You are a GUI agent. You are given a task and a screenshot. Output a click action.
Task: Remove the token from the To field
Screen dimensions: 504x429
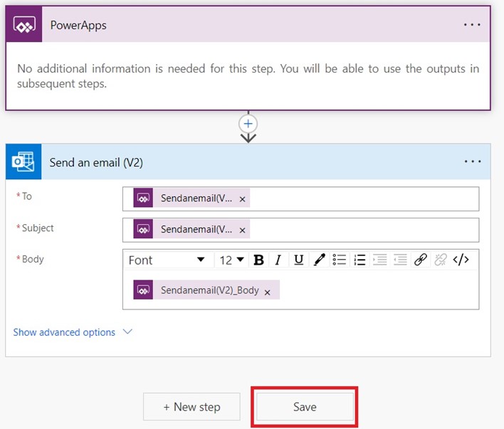pyautogui.click(x=242, y=200)
